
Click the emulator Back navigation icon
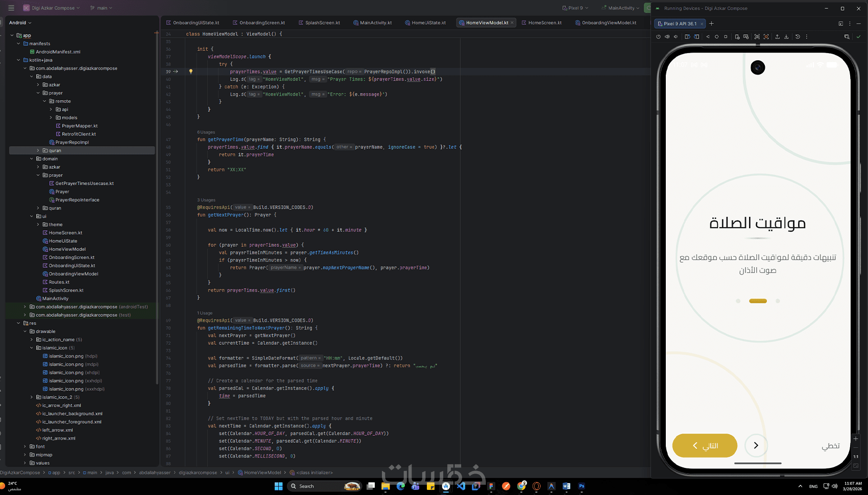click(x=708, y=37)
